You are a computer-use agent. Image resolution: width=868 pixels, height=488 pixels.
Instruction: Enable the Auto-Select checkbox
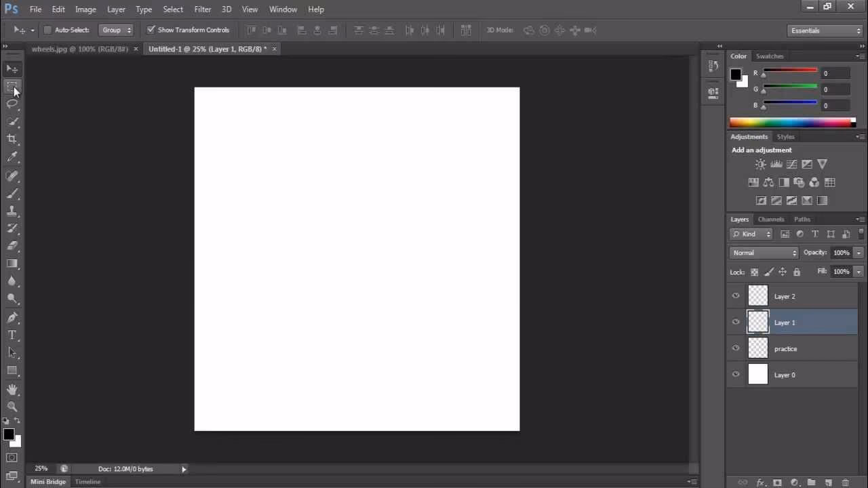(x=47, y=30)
